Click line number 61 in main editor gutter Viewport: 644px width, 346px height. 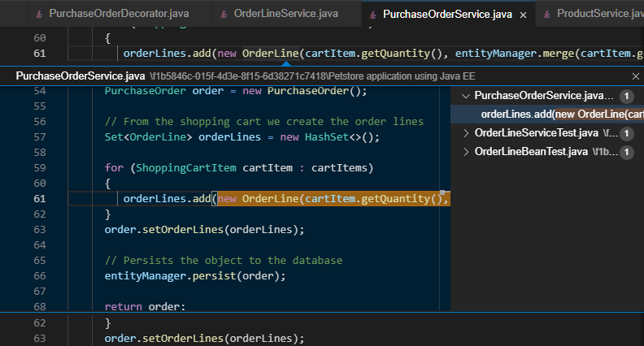[x=39, y=54]
